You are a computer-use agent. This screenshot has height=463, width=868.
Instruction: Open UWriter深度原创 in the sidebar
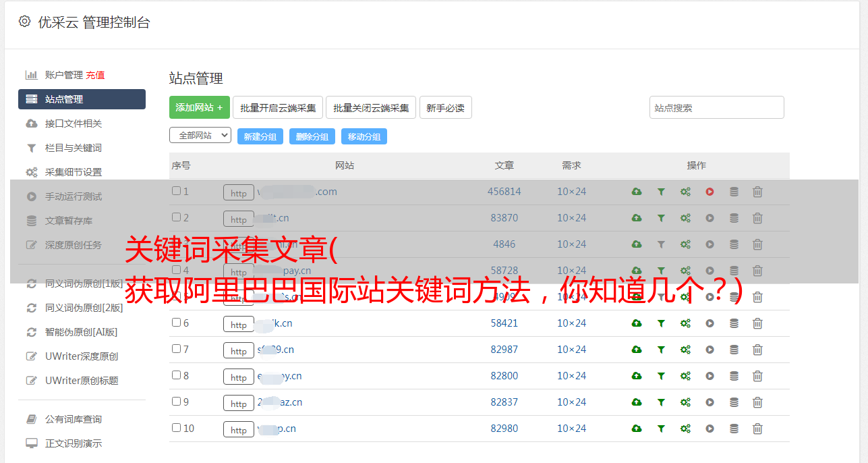(82, 356)
